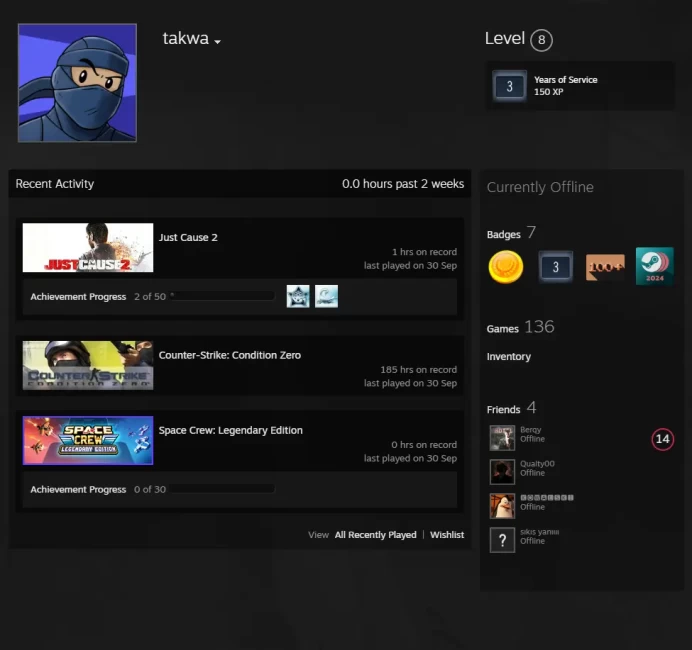Click the Currently Offline status text
The image size is (692, 650).
[540, 187]
